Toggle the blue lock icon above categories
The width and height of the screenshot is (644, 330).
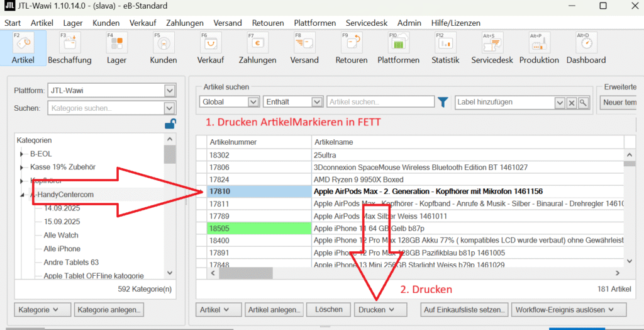tap(170, 124)
